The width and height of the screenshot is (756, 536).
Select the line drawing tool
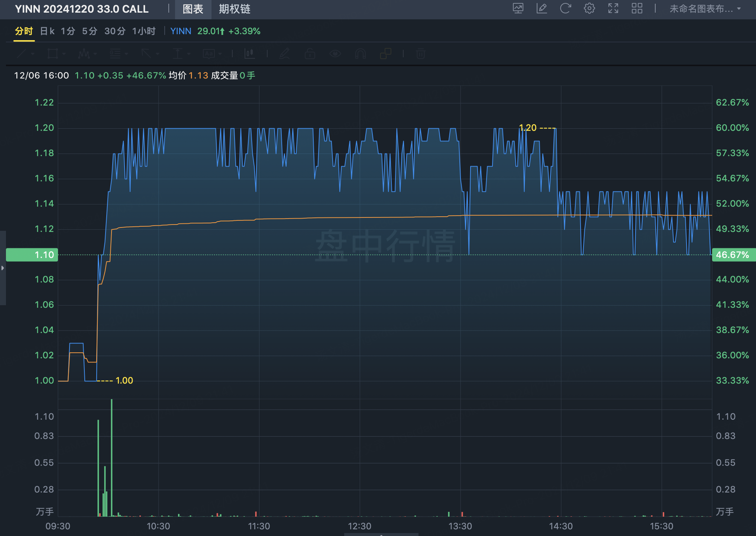coord(22,54)
